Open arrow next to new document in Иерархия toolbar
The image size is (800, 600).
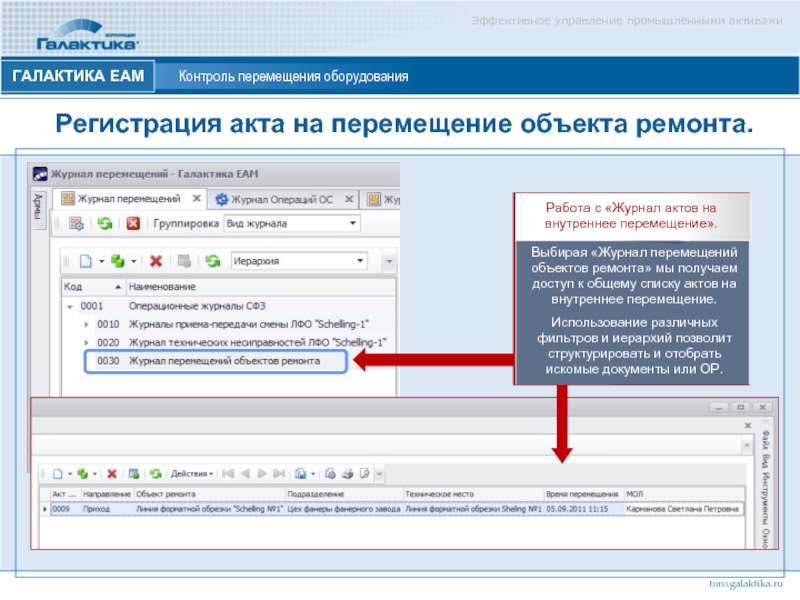tap(101, 262)
